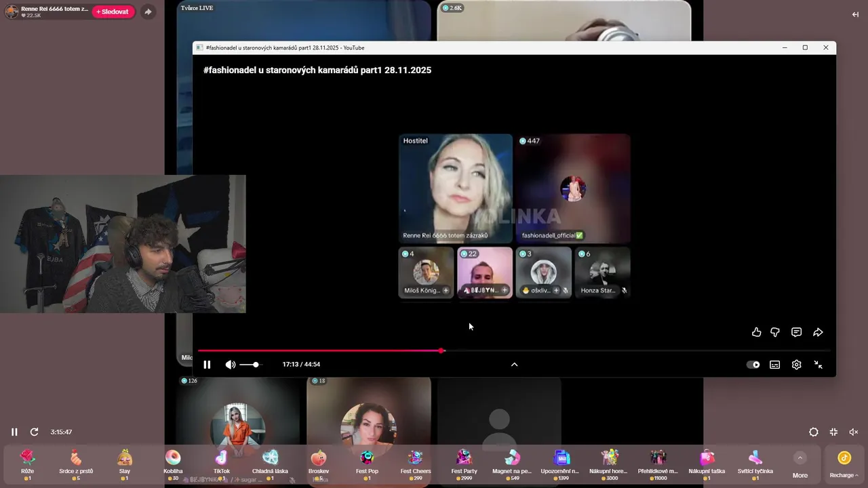Like the YouTube video
This screenshot has width=868, height=488.
756,332
